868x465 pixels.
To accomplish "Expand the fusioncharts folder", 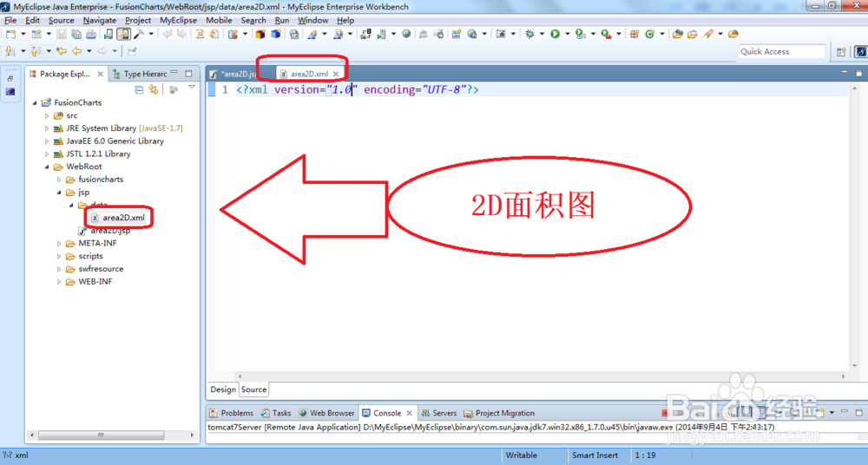I will (x=59, y=180).
